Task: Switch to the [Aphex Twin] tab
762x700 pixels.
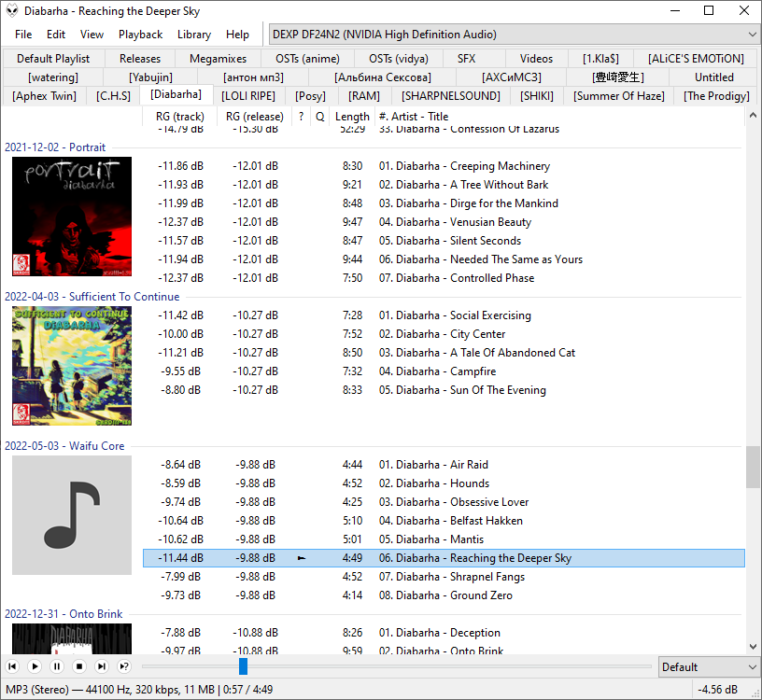Action: (44, 96)
